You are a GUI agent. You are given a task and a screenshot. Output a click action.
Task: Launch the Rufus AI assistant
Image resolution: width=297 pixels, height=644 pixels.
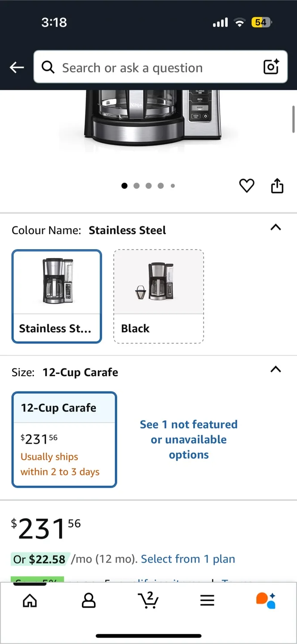point(266,600)
